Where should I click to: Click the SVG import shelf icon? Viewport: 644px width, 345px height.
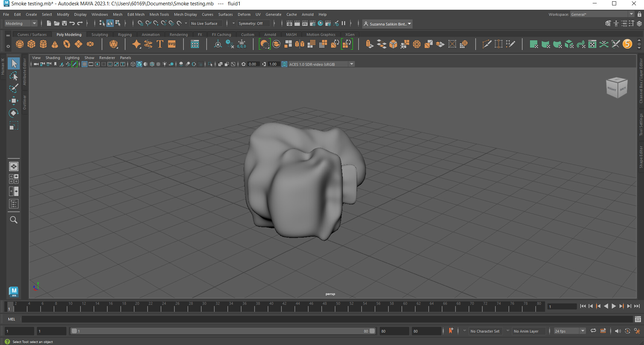tap(172, 44)
